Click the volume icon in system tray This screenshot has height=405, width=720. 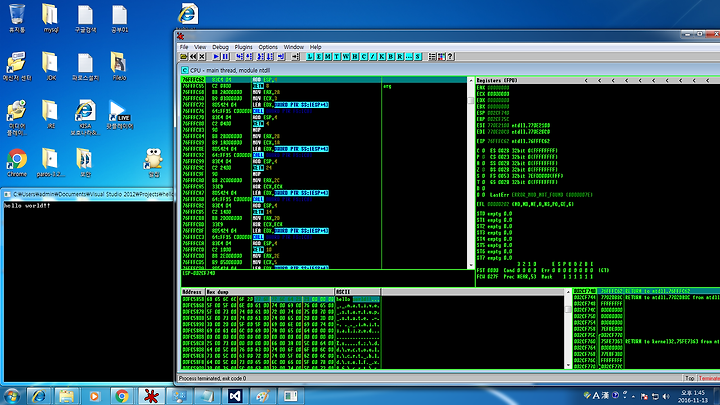(x=666, y=396)
